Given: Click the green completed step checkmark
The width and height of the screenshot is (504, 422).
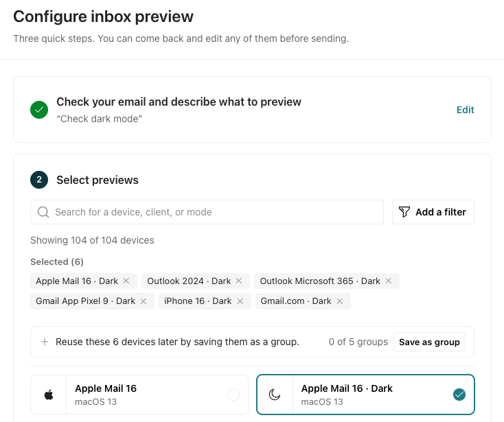Looking at the screenshot, I should pyautogui.click(x=39, y=110).
